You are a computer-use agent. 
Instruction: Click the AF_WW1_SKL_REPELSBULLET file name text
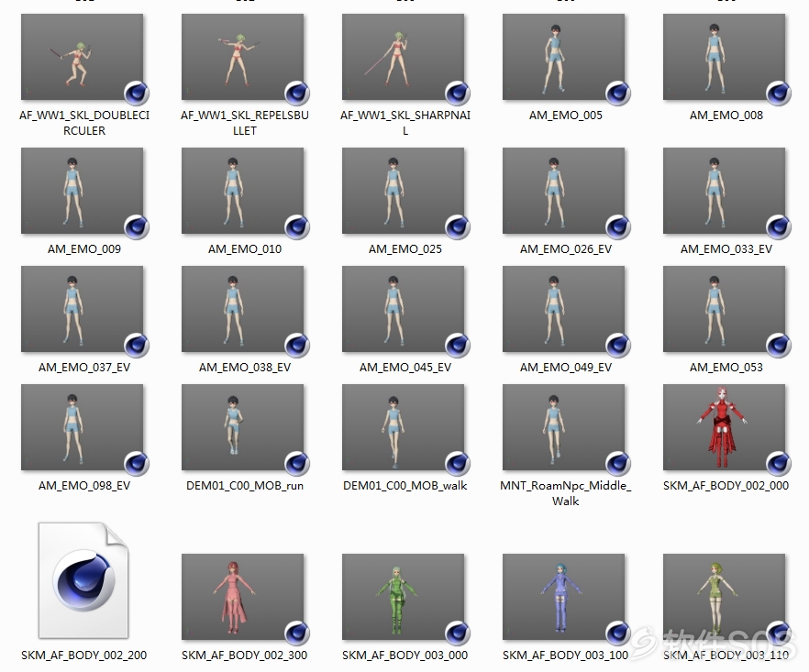245,123
